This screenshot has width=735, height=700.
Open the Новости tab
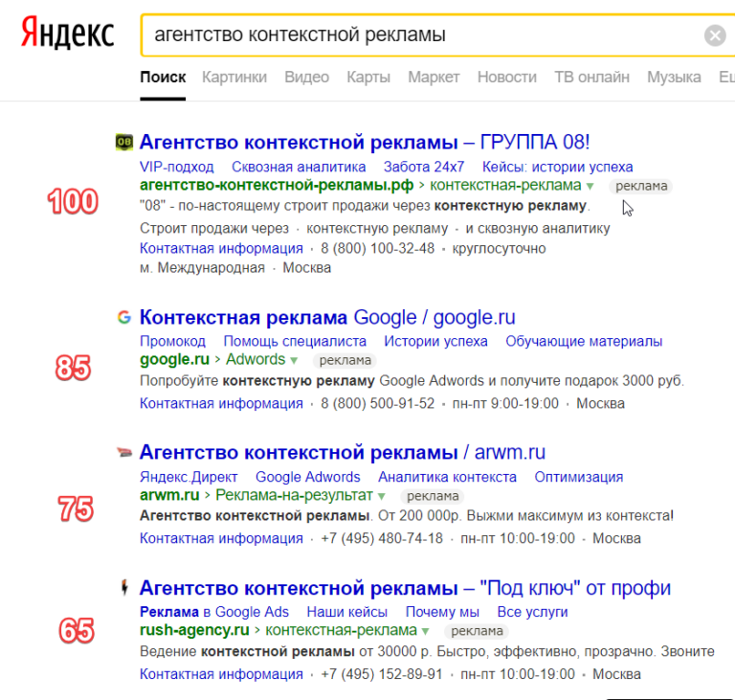507,77
